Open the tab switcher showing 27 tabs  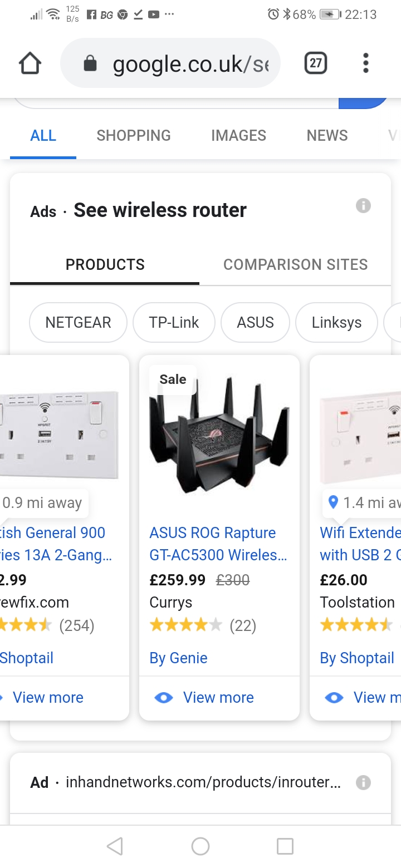pos(316,63)
